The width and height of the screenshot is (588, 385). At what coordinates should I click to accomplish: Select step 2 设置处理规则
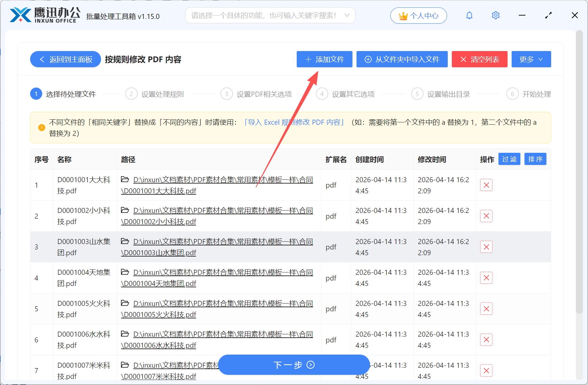click(155, 94)
